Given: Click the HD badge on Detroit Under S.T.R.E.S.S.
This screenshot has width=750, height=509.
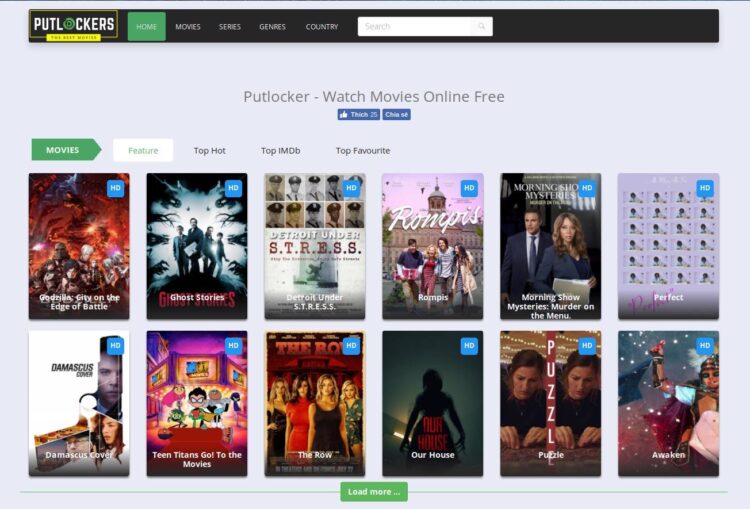Looking at the screenshot, I should coord(351,188).
